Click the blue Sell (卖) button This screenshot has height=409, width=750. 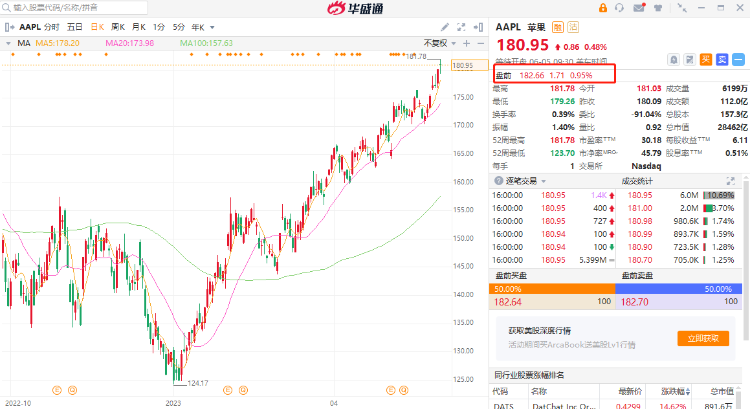pyautogui.click(x=722, y=60)
